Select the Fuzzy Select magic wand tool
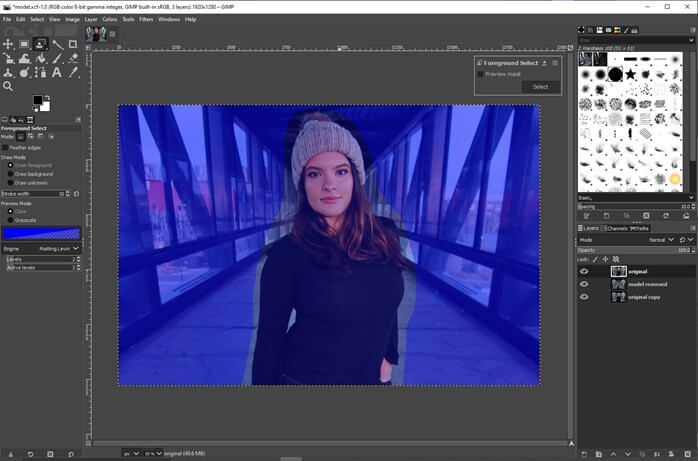The height and width of the screenshot is (461, 698). click(x=57, y=44)
